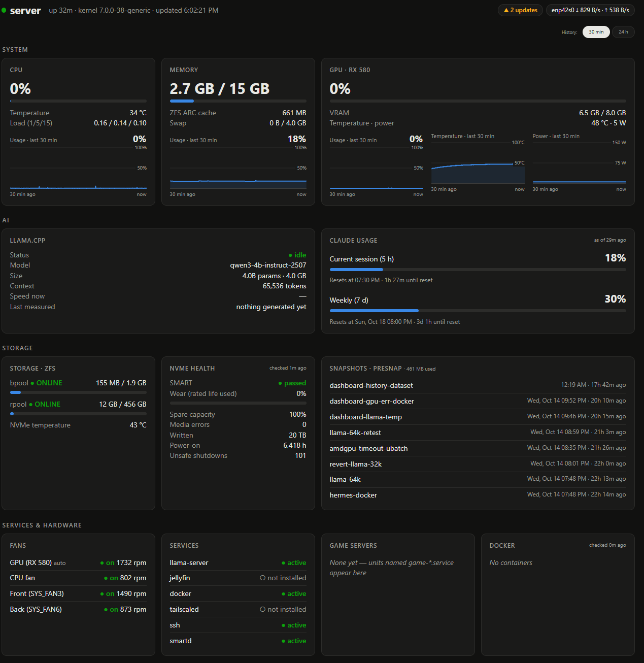This screenshot has width=644, height=663.
Task: Click the green idle status indicator
Action: (297, 255)
